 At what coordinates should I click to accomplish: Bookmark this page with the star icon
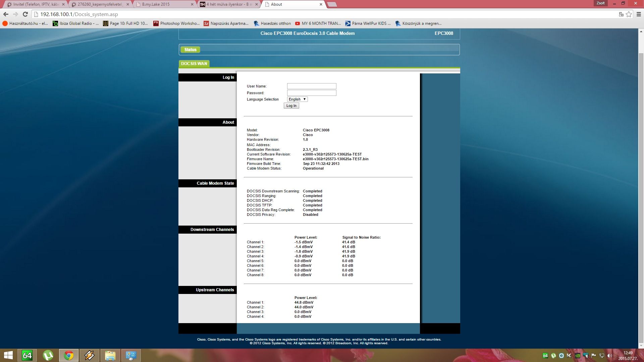coord(629,14)
